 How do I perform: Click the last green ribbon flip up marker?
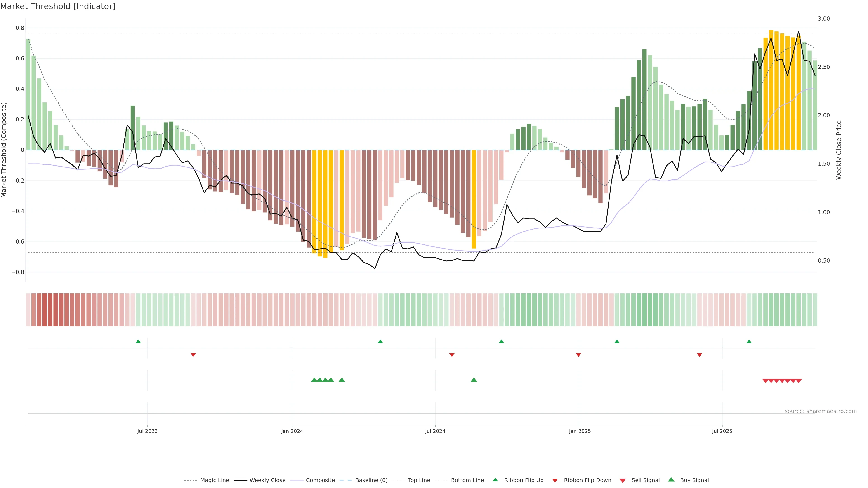[x=749, y=342]
